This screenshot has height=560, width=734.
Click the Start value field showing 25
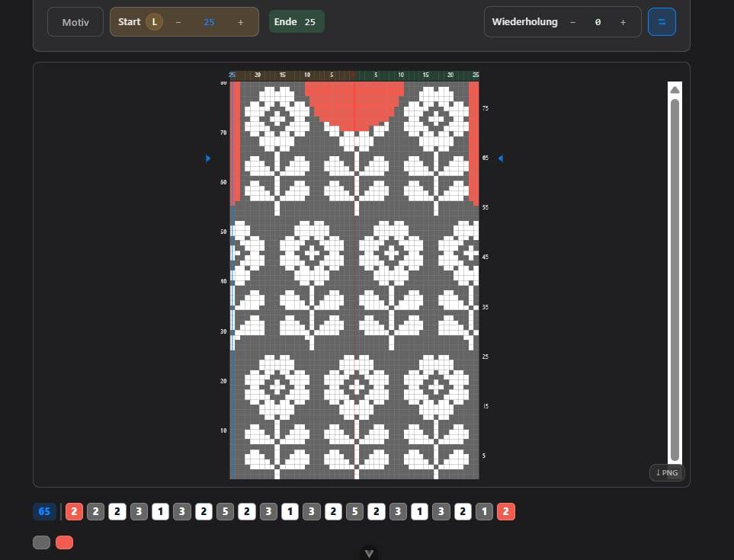[x=209, y=22]
